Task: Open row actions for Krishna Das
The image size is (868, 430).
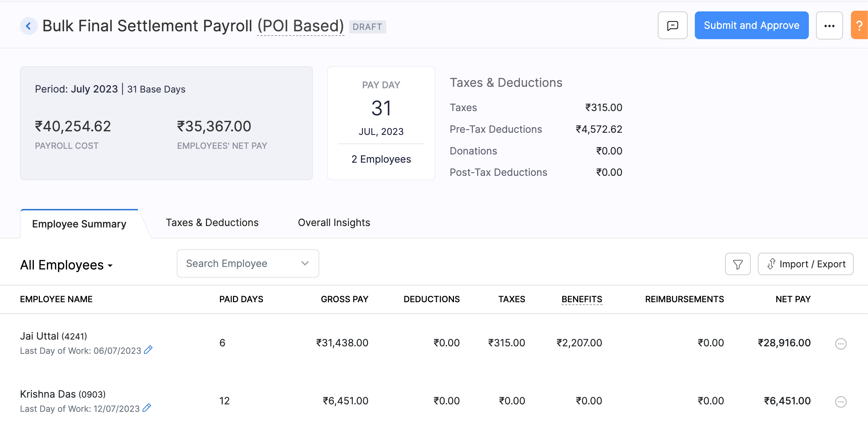Action: [841, 401]
